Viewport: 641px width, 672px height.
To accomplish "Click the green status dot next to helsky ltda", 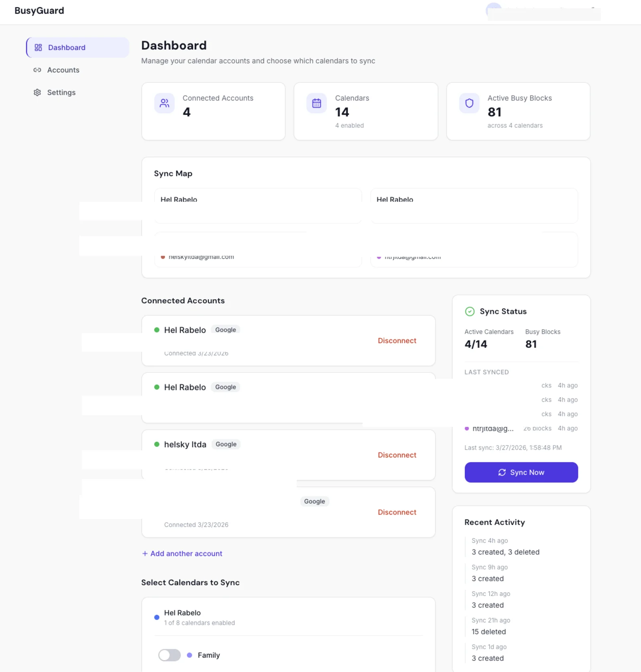I will coord(157,444).
